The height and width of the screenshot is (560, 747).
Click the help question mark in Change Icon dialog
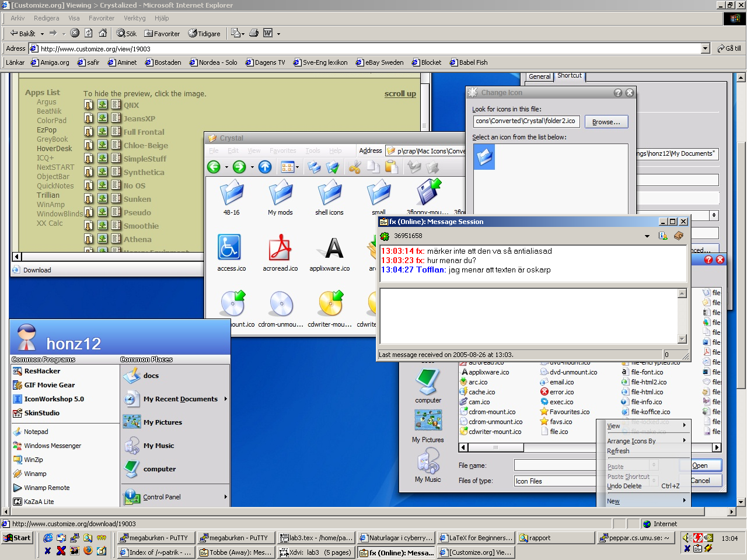point(618,93)
